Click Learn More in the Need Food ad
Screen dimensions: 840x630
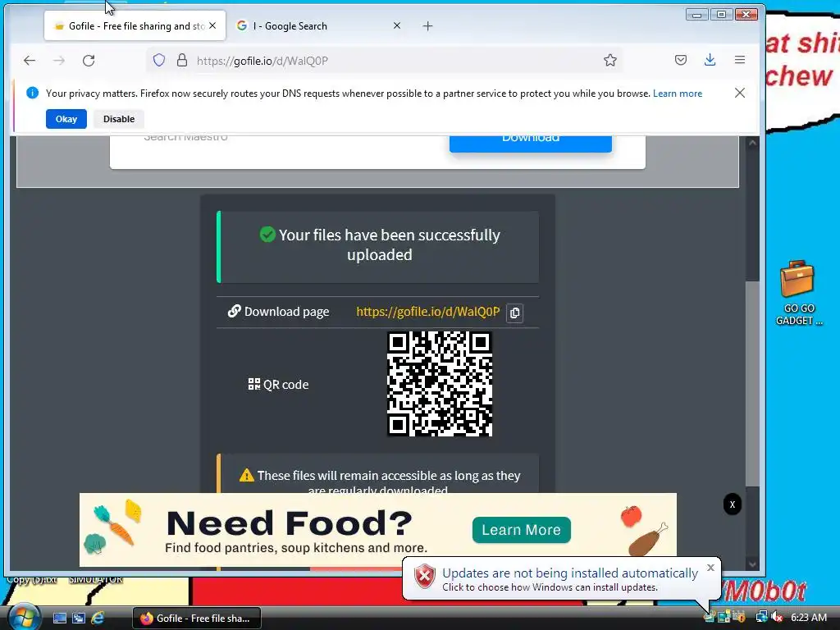521,530
